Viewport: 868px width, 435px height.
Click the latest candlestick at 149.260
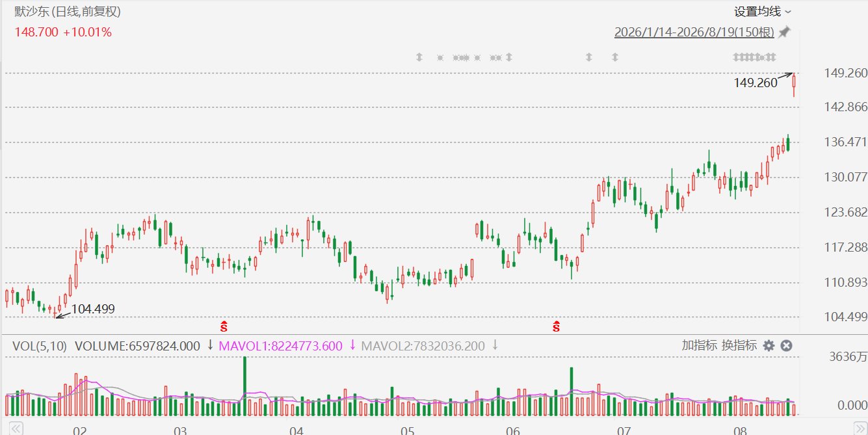coord(794,84)
